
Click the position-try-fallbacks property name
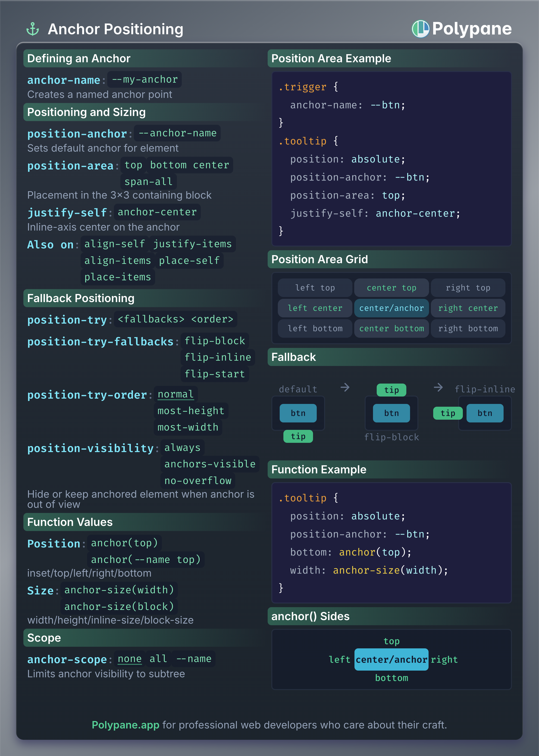(100, 341)
